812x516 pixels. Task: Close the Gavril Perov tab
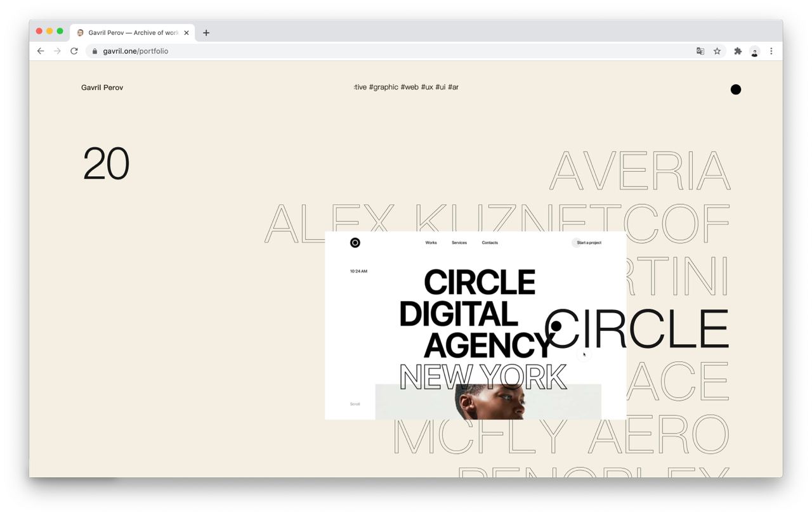pos(187,33)
